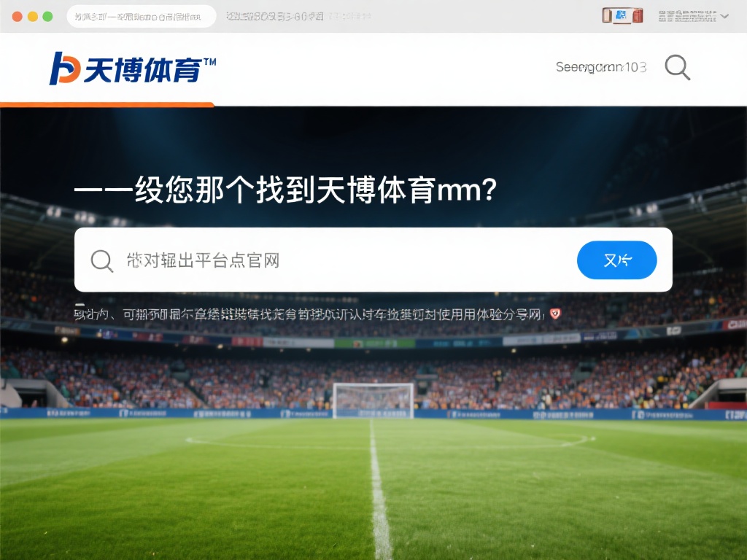
Task: Click the 天博体育 logo in the header
Action: 133,69
